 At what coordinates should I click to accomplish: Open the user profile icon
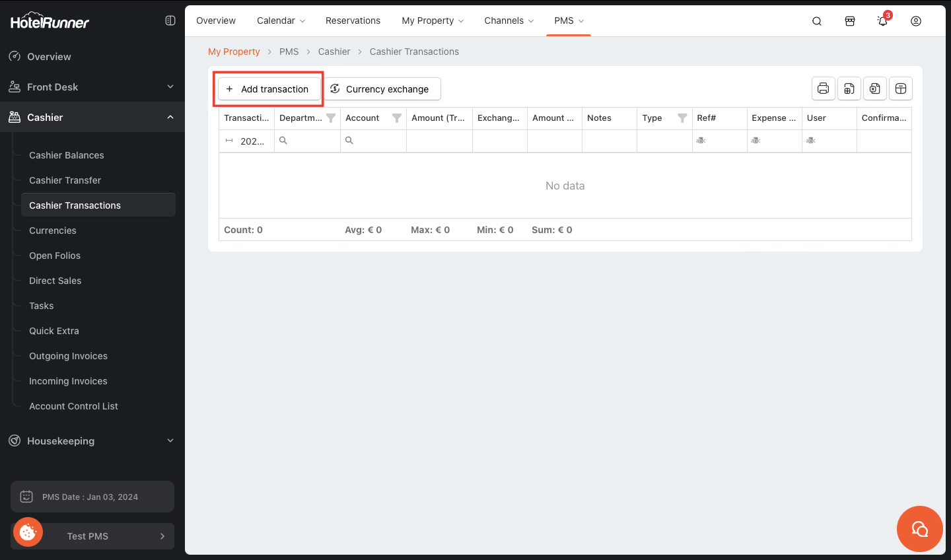pyautogui.click(x=916, y=21)
